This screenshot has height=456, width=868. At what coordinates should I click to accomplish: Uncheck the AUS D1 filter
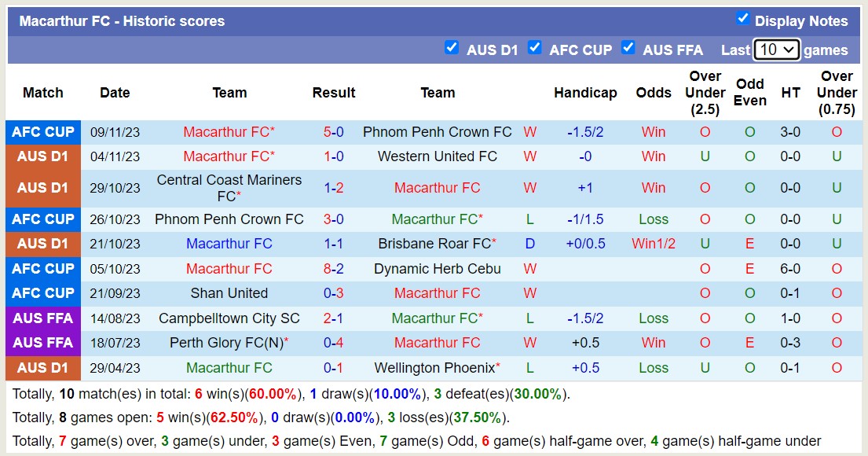[452, 48]
